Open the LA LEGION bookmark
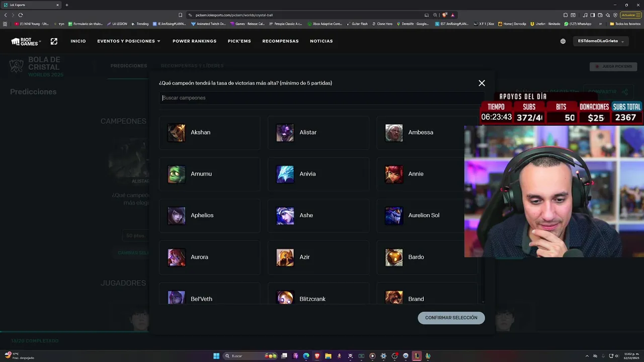 (x=117, y=24)
